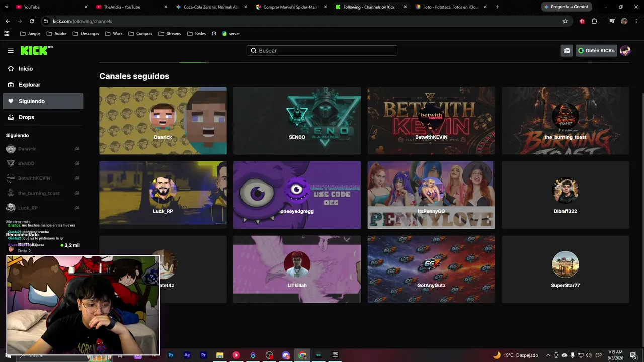Open Luck_RP in the sidebar following list
This screenshot has width=644, height=362.
pyautogui.click(x=43, y=208)
